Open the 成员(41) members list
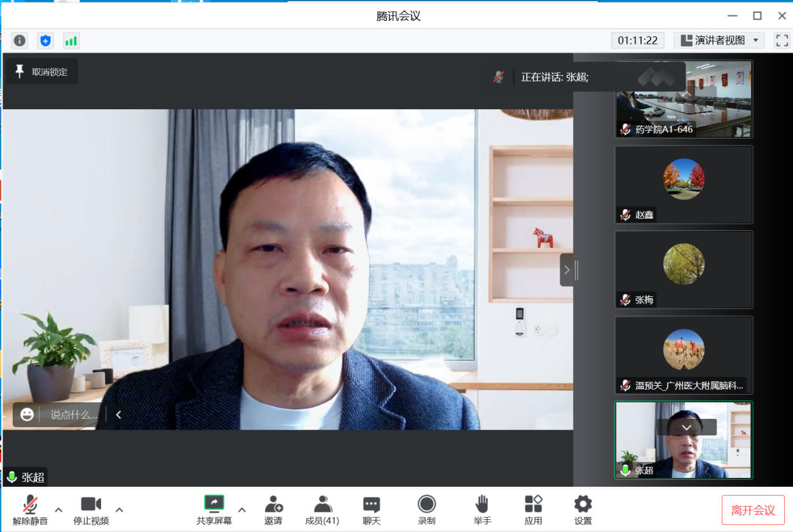Viewport: 793px width, 532px height. (322, 510)
